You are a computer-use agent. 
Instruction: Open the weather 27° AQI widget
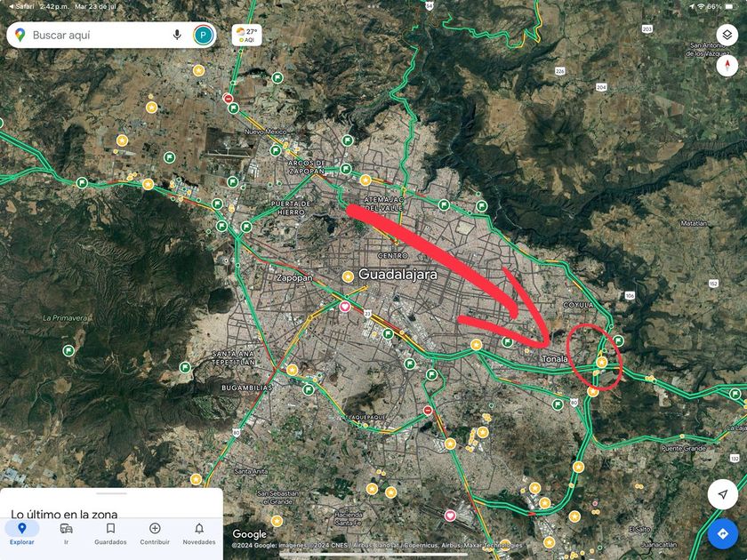click(247, 35)
